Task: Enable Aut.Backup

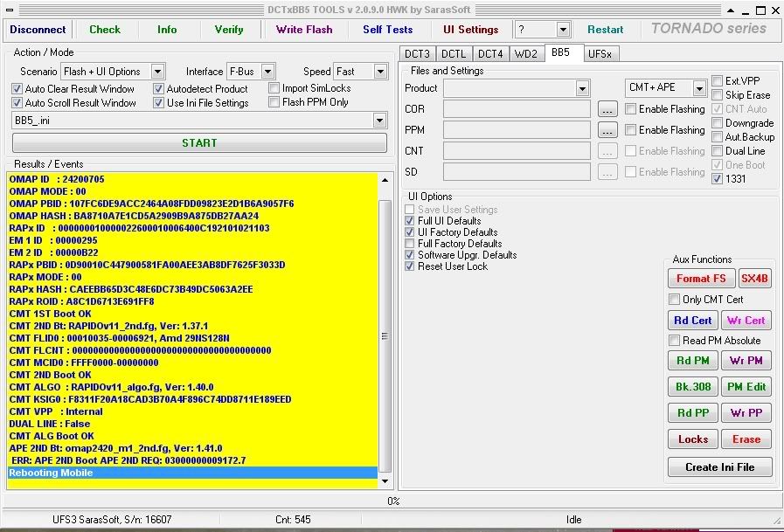Action: 718,137
